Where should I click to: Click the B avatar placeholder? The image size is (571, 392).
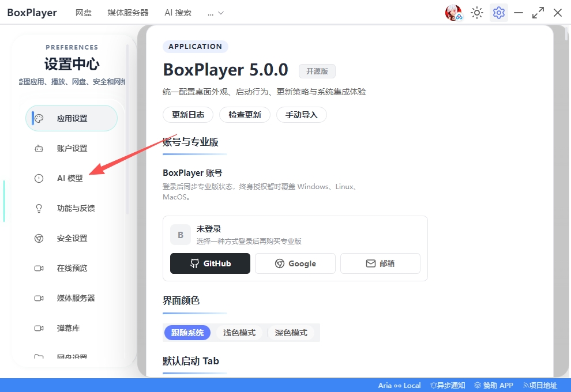coord(181,235)
